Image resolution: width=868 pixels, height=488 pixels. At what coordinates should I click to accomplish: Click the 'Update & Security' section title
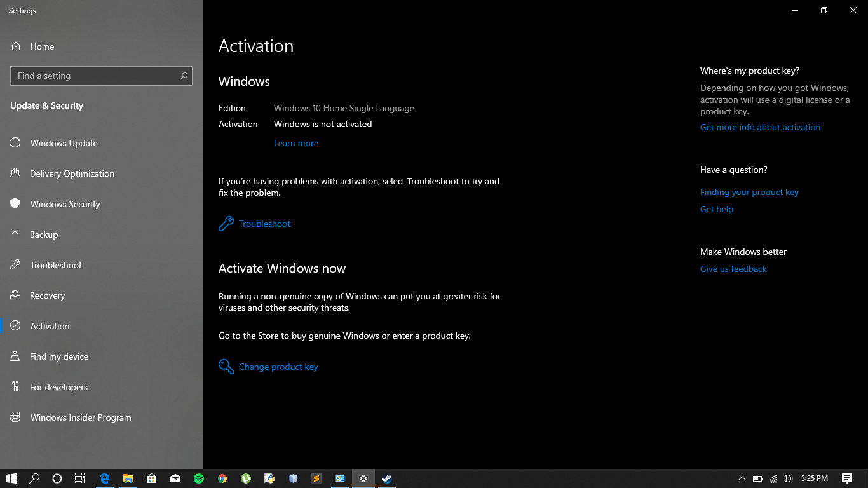46,105
